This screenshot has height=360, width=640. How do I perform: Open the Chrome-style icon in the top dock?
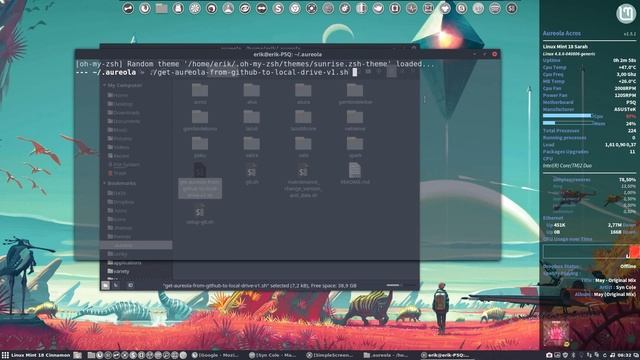point(295,9)
